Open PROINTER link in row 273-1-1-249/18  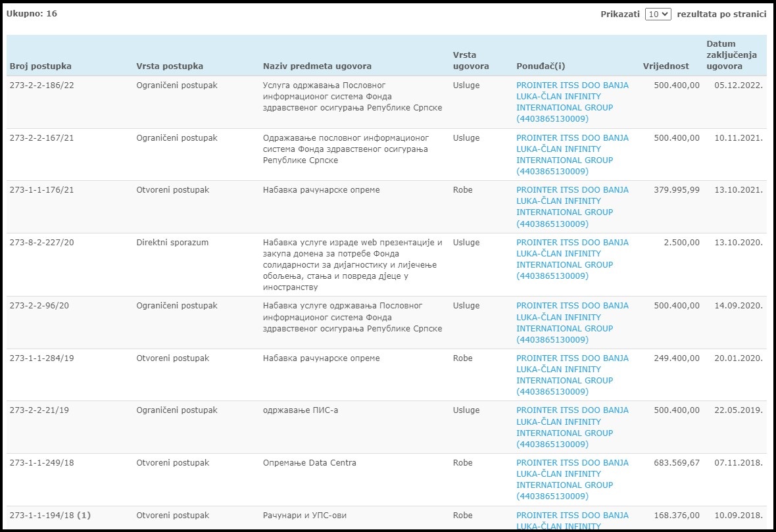pyautogui.click(x=573, y=479)
